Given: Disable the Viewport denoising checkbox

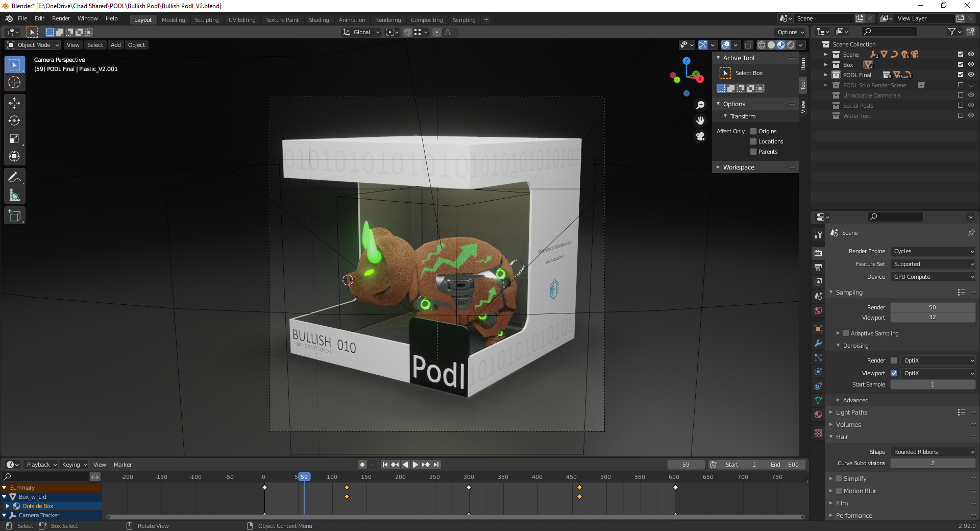Looking at the screenshot, I should (x=894, y=373).
